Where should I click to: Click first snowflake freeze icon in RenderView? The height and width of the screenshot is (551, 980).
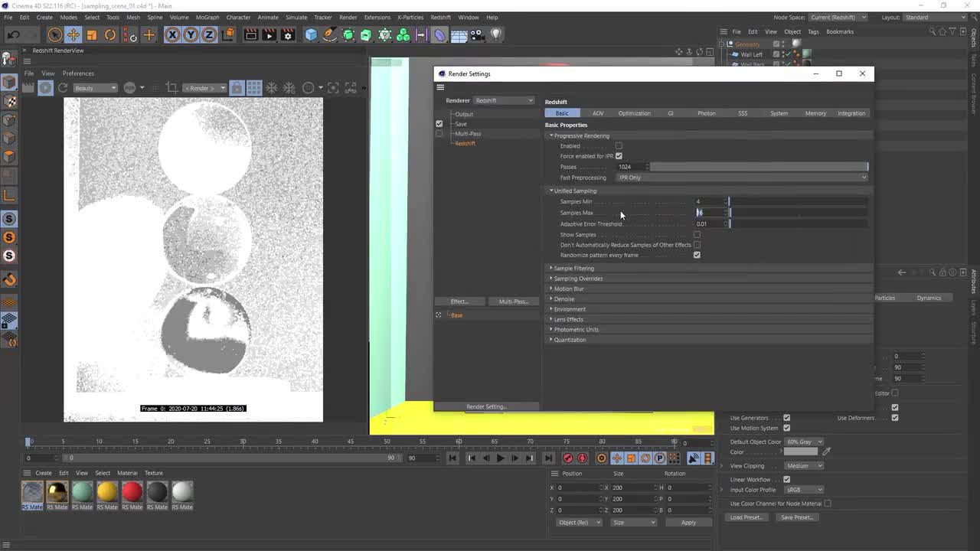click(x=272, y=87)
